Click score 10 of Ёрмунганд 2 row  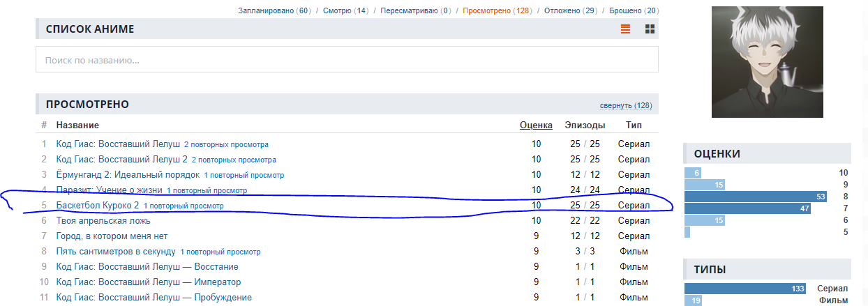[x=536, y=175]
